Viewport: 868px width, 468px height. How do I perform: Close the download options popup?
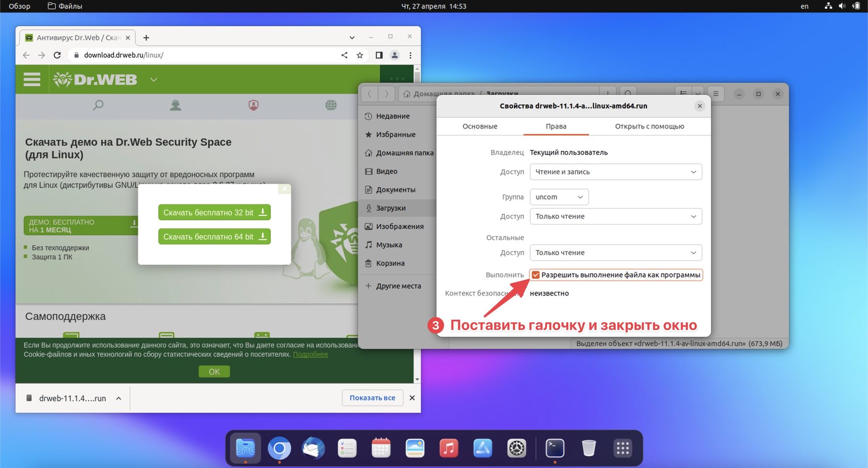coord(285,189)
